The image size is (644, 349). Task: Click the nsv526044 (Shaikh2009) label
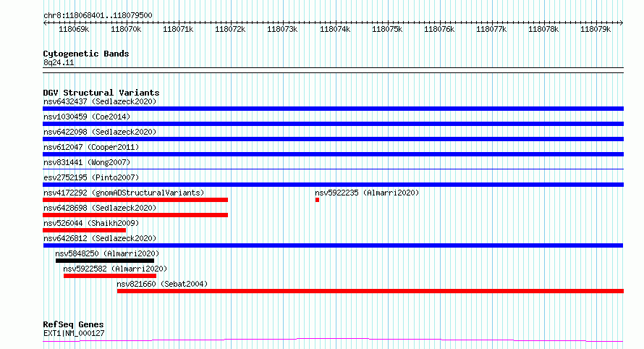coord(91,223)
